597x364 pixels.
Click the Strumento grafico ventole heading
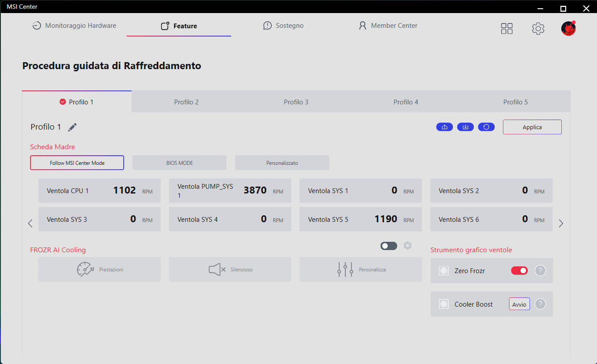pos(471,250)
